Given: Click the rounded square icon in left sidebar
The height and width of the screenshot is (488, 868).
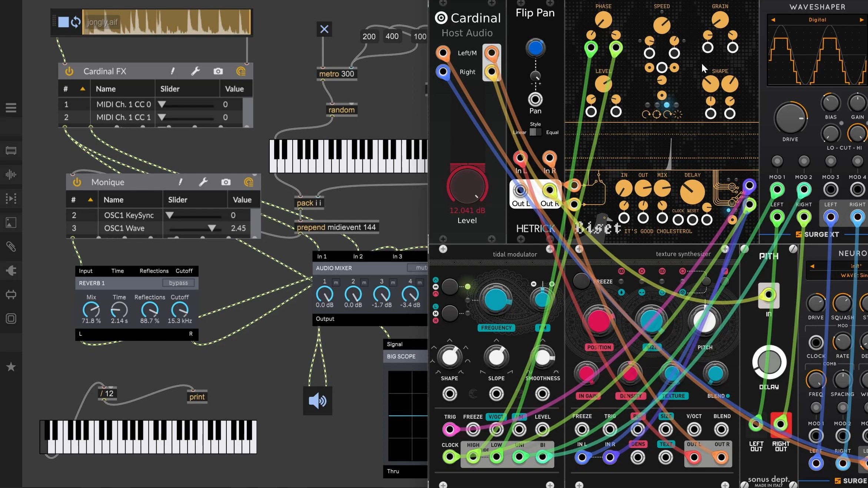Looking at the screenshot, I should tap(11, 319).
